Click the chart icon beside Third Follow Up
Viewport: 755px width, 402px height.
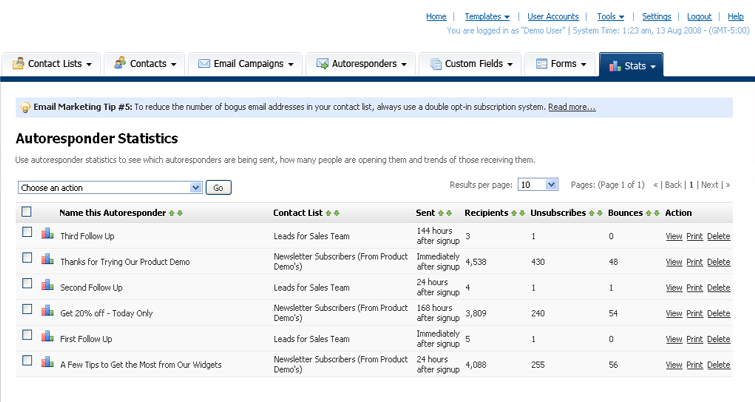(x=47, y=234)
